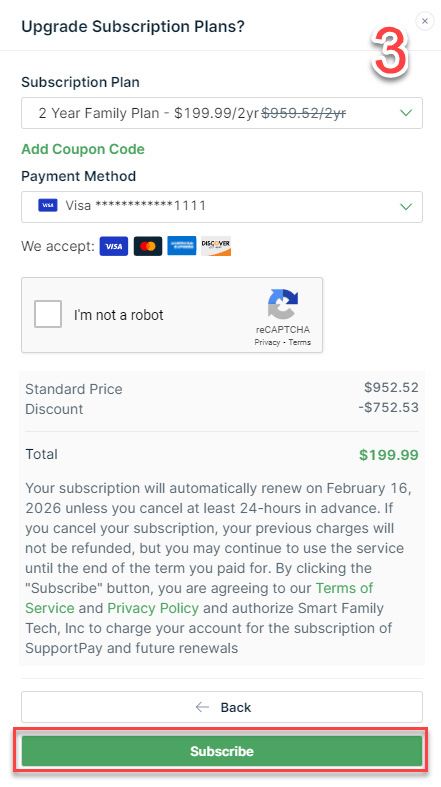The image size is (441, 787).
Task: Check the I'm not a robot checkbox
Action: point(48,314)
